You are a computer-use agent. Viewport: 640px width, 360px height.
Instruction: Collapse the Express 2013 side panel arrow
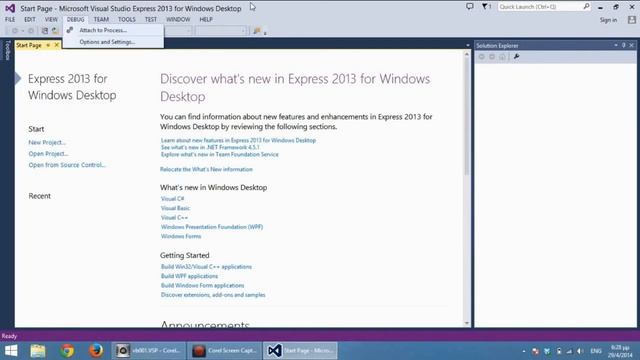(x=18, y=78)
